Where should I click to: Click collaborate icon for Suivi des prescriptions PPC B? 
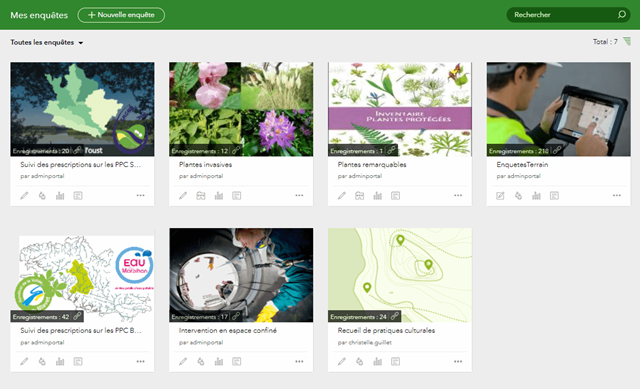tap(42, 361)
